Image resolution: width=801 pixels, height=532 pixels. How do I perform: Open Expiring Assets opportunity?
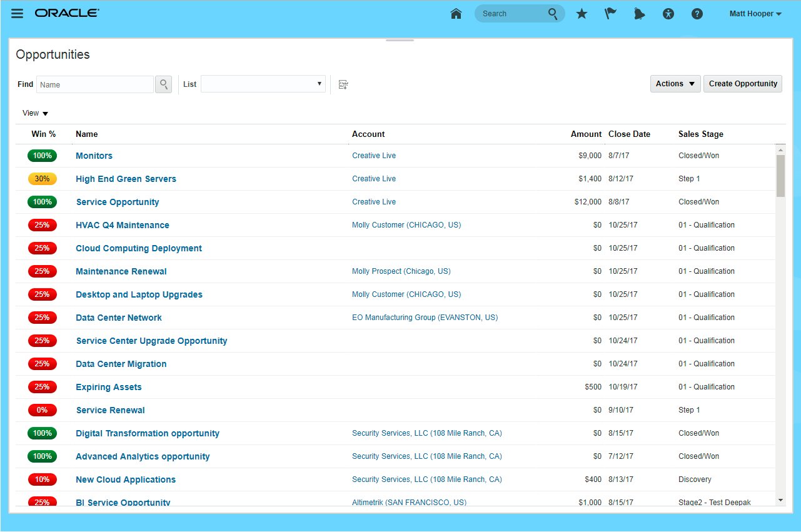[x=109, y=387]
